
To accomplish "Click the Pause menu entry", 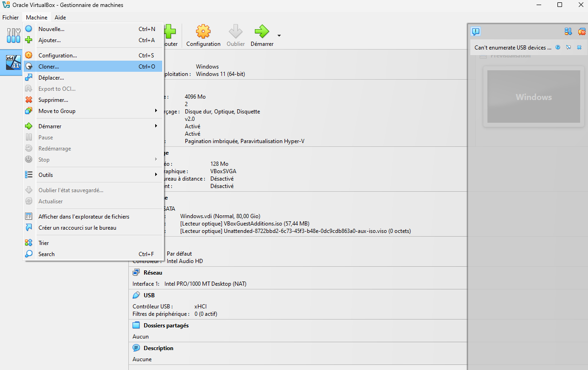I will pos(93,137).
